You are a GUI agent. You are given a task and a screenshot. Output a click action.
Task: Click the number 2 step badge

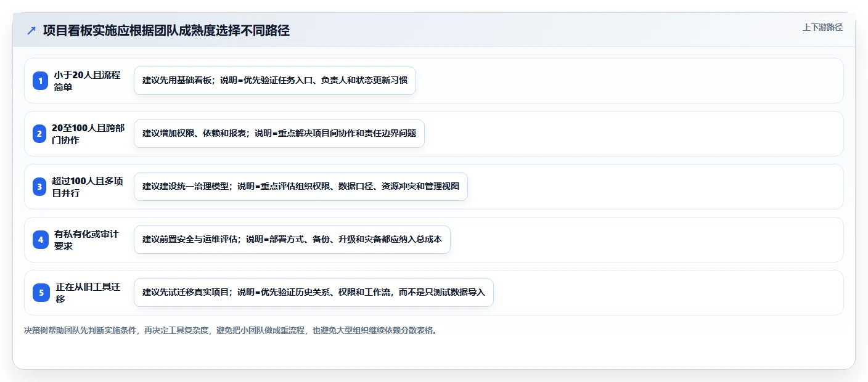tap(40, 134)
